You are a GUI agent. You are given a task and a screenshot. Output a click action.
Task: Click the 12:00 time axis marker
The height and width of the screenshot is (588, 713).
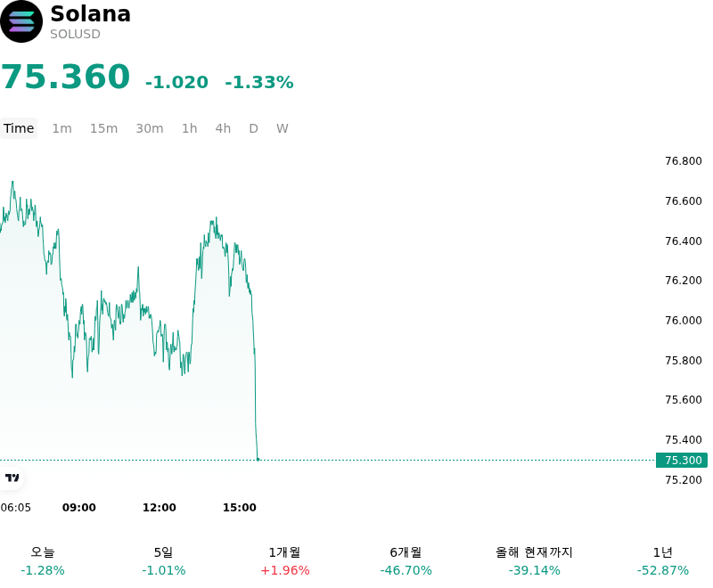click(160, 508)
